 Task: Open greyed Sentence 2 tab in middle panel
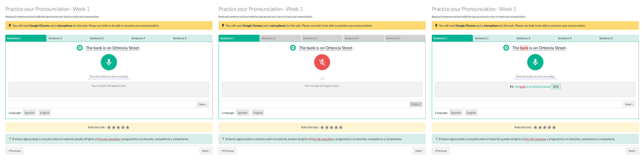pos(280,38)
